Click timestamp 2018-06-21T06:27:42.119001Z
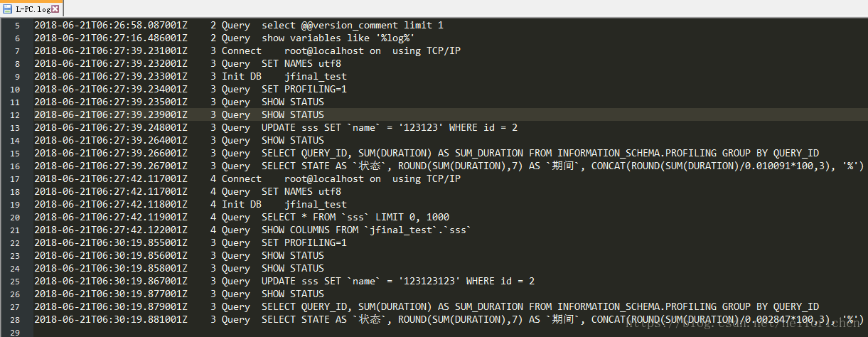 coord(111,217)
